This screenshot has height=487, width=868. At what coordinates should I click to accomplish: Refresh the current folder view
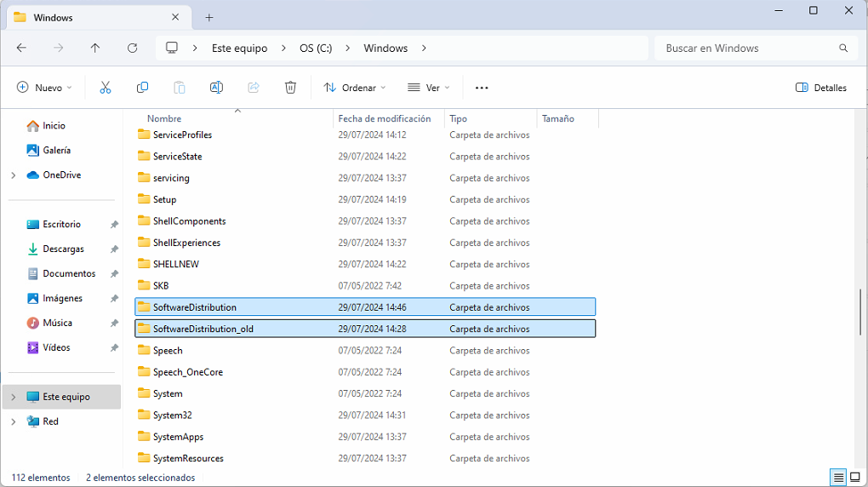coord(132,49)
